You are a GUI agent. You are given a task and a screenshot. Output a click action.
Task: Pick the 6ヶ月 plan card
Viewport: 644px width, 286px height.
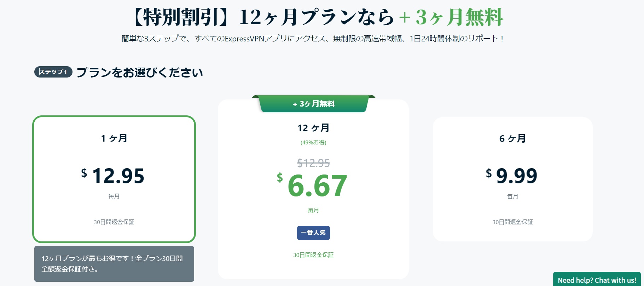pyautogui.click(x=512, y=179)
